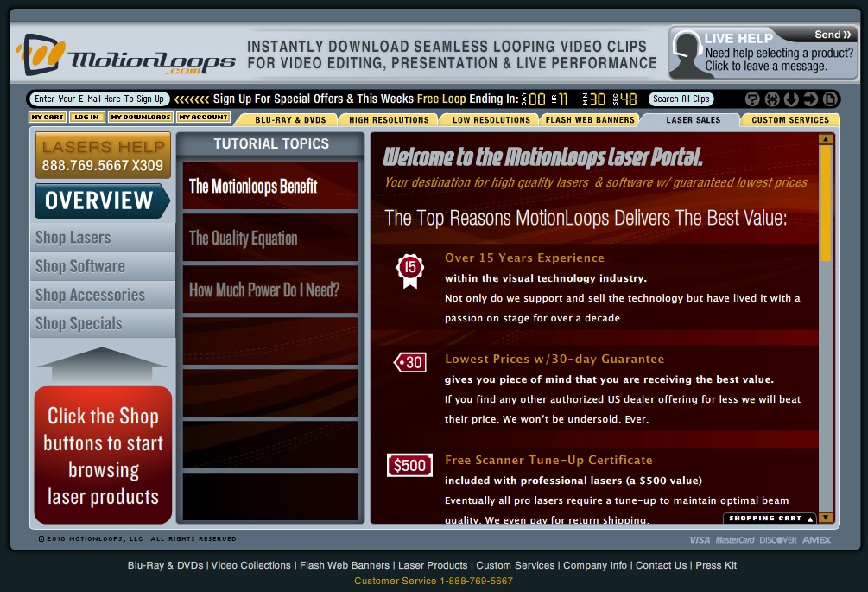Open Blu-Ray & DVDs footer link
Viewport: 868px width, 592px height.
(x=166, y=565)
